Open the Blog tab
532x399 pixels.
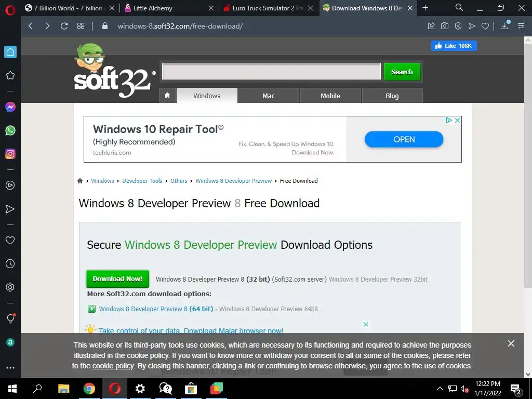tap(392, 96)
